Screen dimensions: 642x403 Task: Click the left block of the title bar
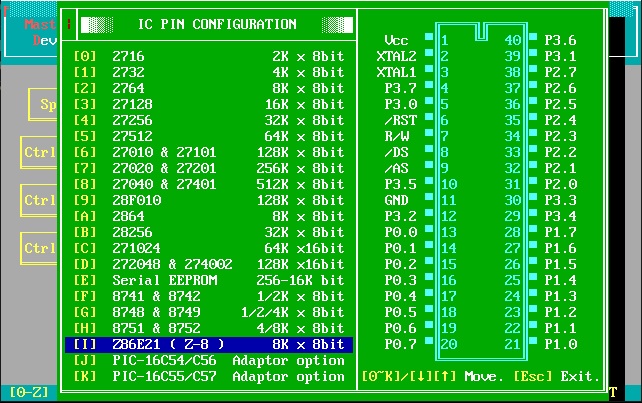(x=97, y=25)
